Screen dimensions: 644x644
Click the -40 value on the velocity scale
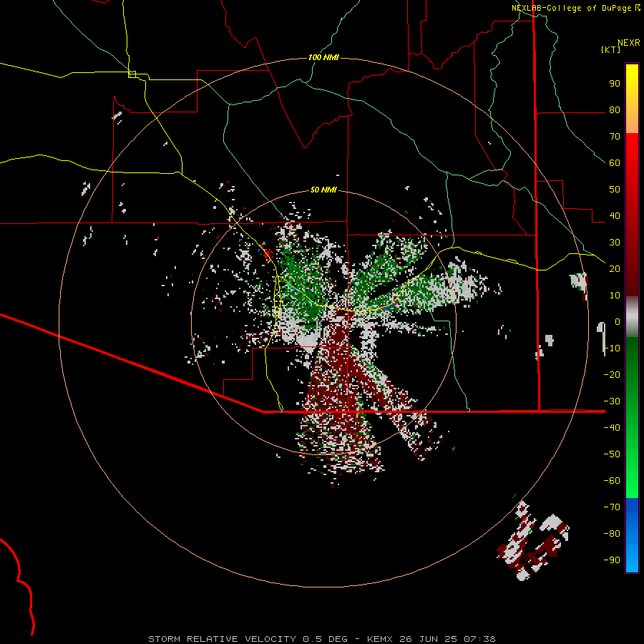(612, 428)
